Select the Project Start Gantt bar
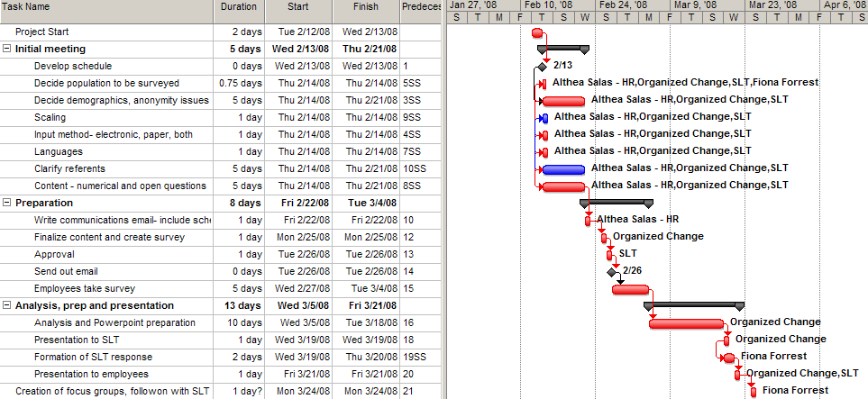 pyautogui.click(x=537, y=32)
